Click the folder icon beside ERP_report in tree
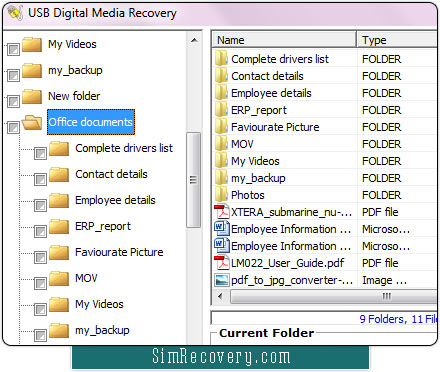This screenshot has height=372, width=440. tap(59, 227)
